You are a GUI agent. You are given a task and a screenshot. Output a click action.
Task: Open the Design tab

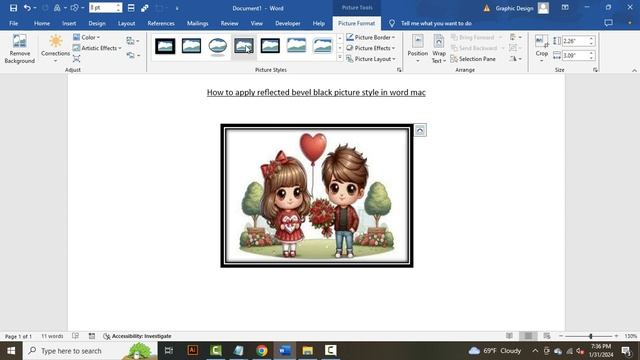(x=97, y=23)
